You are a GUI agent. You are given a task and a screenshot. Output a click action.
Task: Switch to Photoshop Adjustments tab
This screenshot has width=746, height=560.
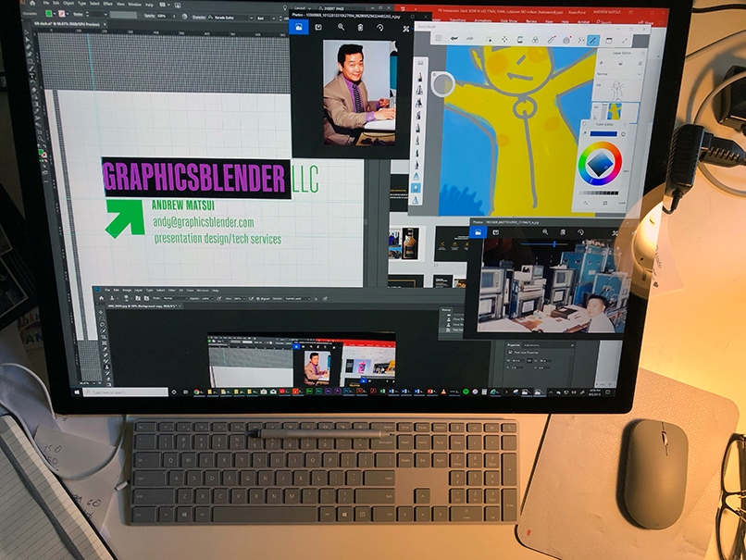(x=531, y=344)
